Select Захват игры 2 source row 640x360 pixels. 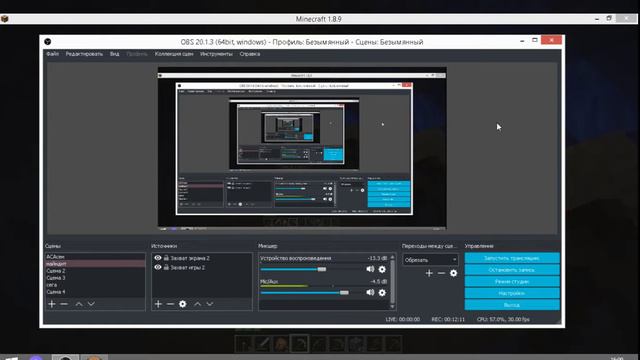click(202, 267)
